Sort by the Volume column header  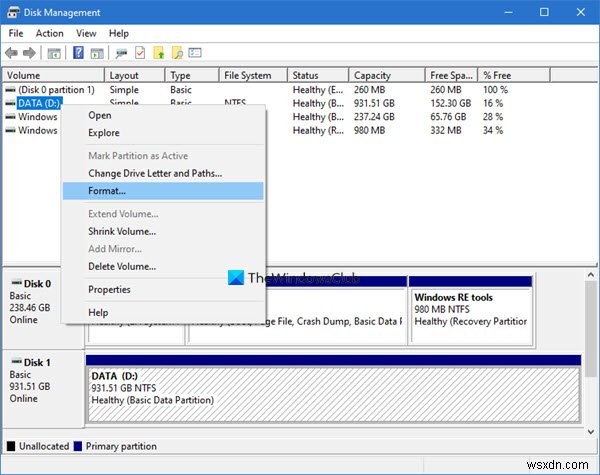54,75
